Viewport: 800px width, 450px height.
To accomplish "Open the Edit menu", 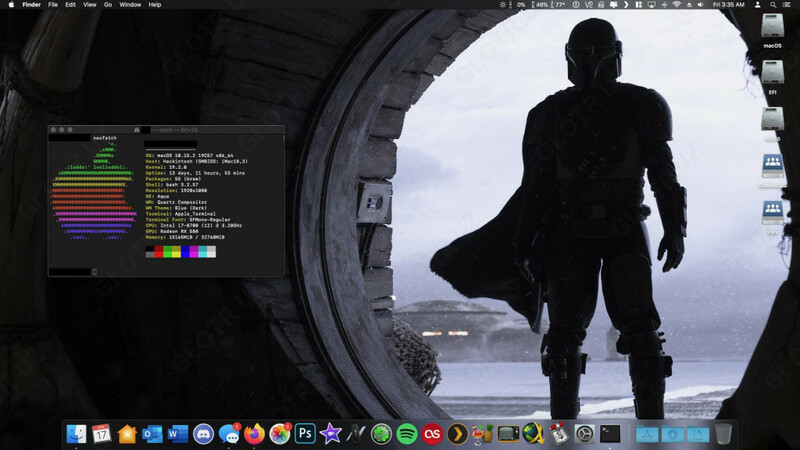I will [70, 5].
